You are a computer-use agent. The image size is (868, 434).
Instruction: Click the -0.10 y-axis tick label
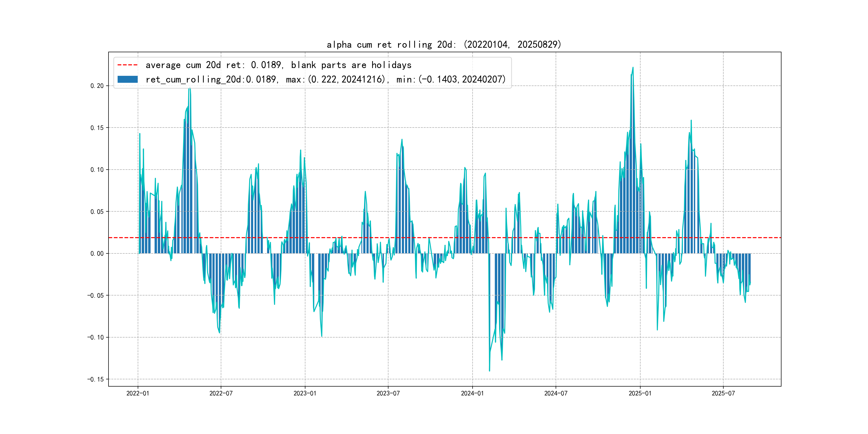pos(95,337)
